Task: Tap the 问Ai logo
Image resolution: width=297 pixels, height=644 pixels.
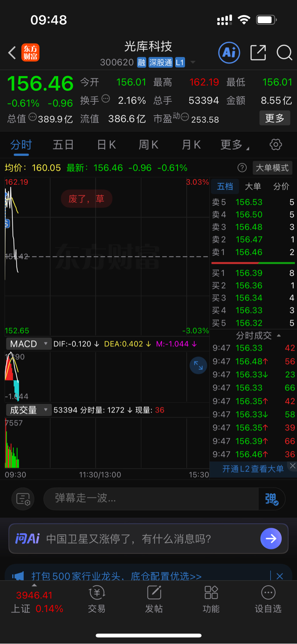Action: (27, 538)
